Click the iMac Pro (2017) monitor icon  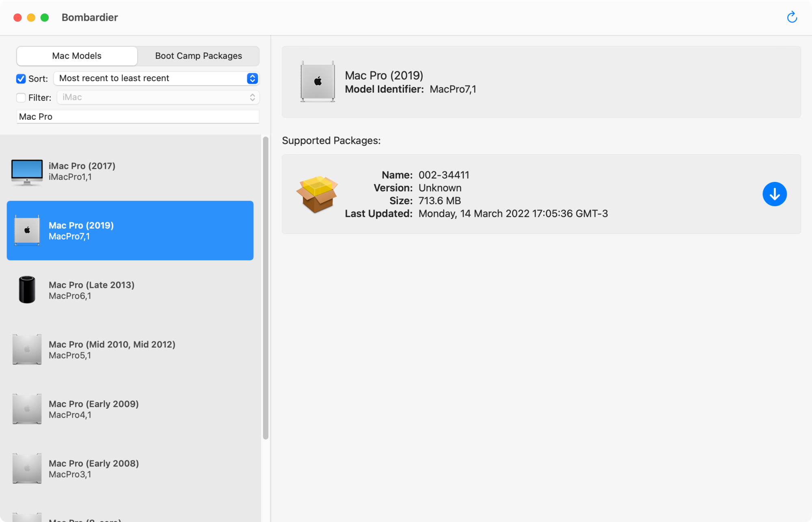[x=27, y=172]
